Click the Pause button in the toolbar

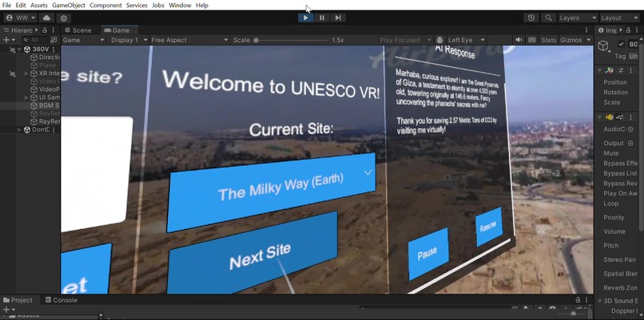tap(322, 18)
